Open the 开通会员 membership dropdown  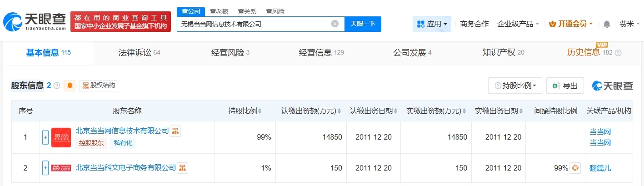[x=571, y=24]
